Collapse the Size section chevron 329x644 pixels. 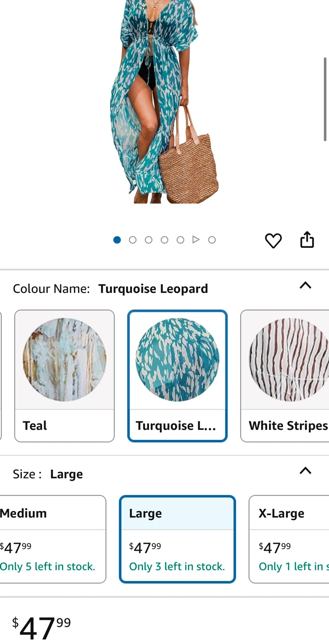click(x=305, y=470)
